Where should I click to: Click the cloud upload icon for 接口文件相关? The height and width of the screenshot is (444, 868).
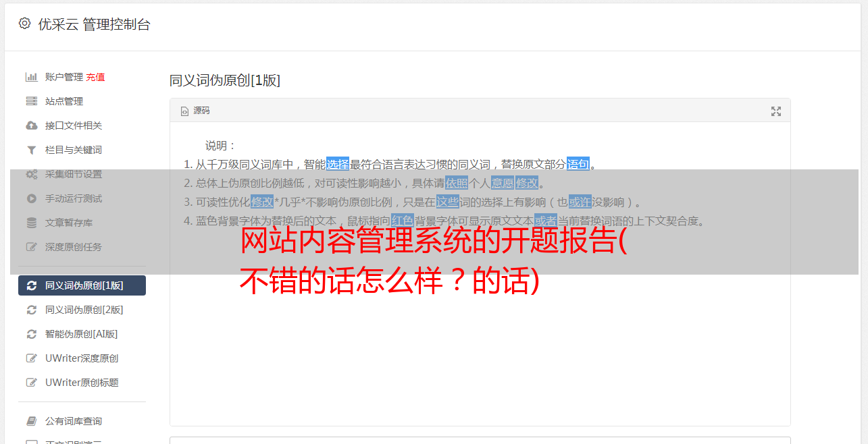(31, 126)
